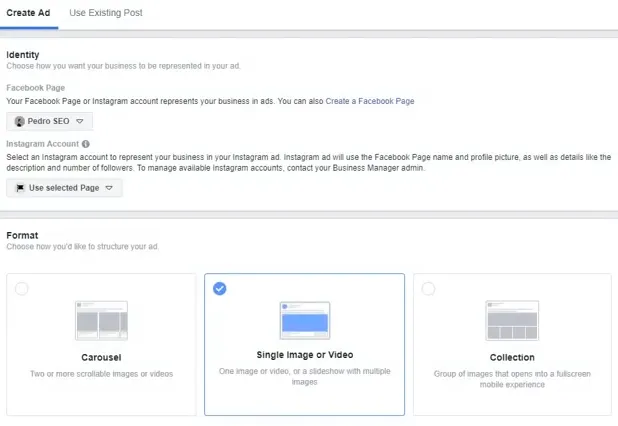Click the Format section heading
Screen dimensions: 618x426
coord(22,235)
